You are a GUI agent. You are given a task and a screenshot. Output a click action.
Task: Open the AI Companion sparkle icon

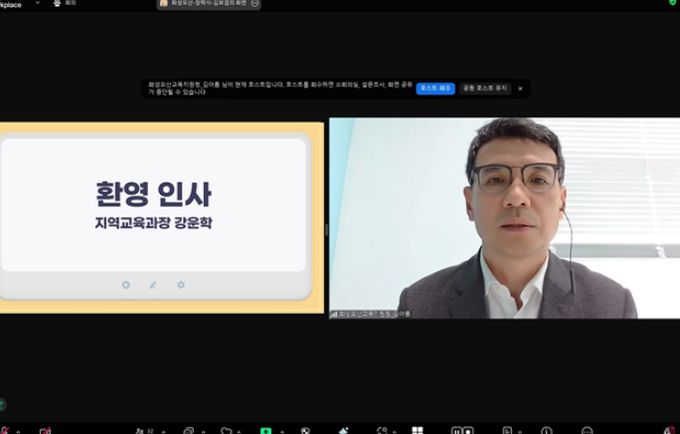click(x=343, y=430)
